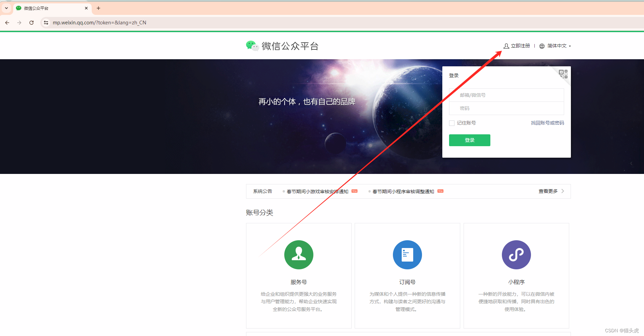Switch to QR code login via corner icon
Image resolution: width=644 pixels, height=336 pixels.
(563, 74)
